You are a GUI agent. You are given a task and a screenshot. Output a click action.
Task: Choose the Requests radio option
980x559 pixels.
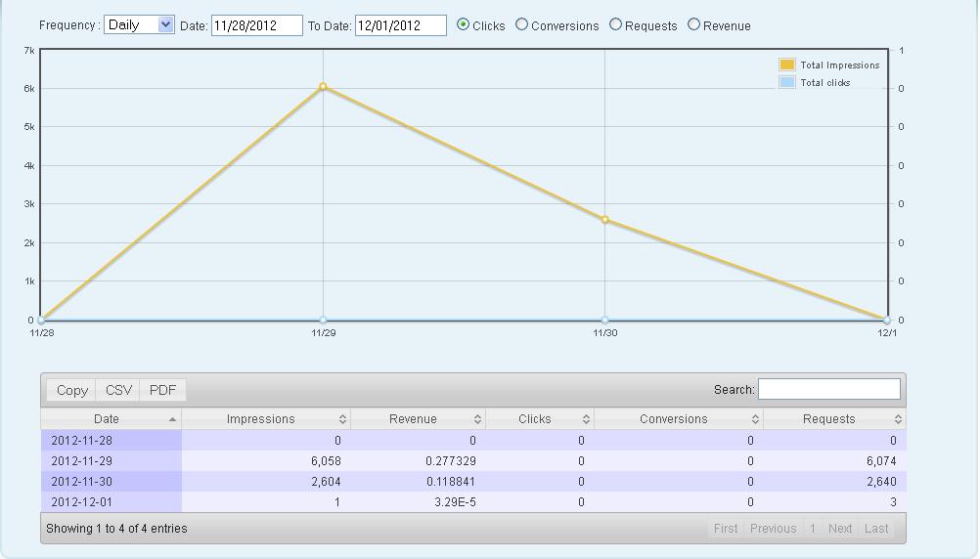click(x=616, y=24)
